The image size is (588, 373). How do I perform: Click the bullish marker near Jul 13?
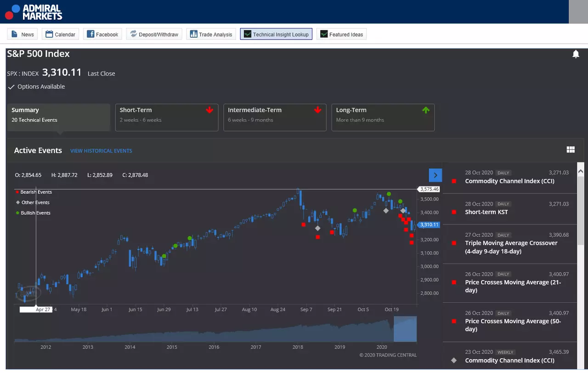point(190,238)
